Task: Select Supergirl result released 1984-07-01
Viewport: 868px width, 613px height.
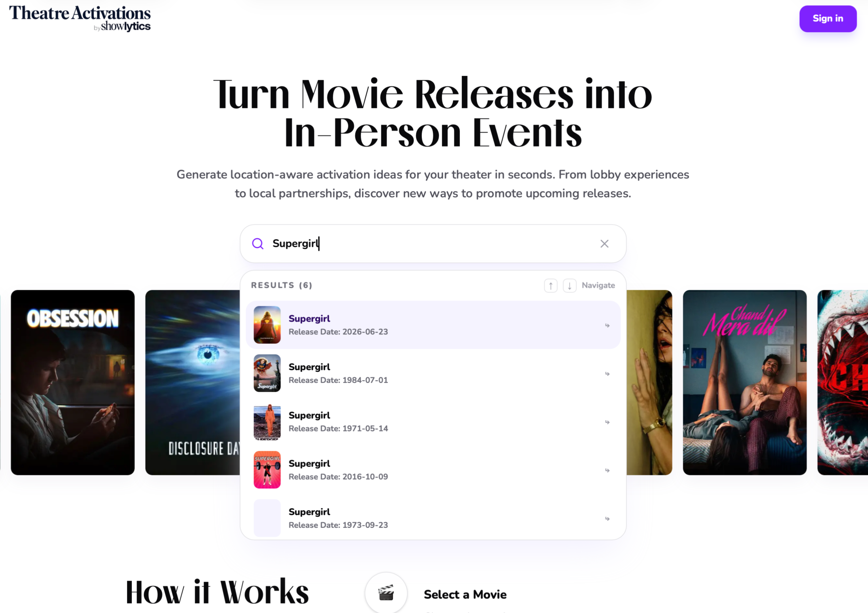Action: 433,373
